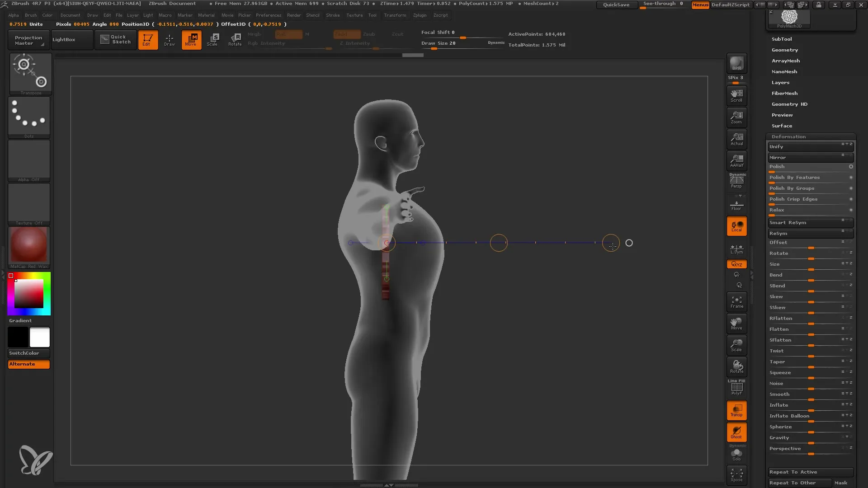This screenshot has width=868, height=488.
Task: Expand the FiberMesh panel
Action: (x=784, y=93)
